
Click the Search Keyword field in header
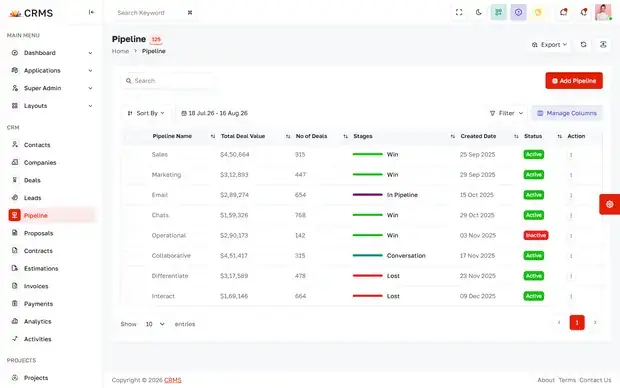point(155,13)
